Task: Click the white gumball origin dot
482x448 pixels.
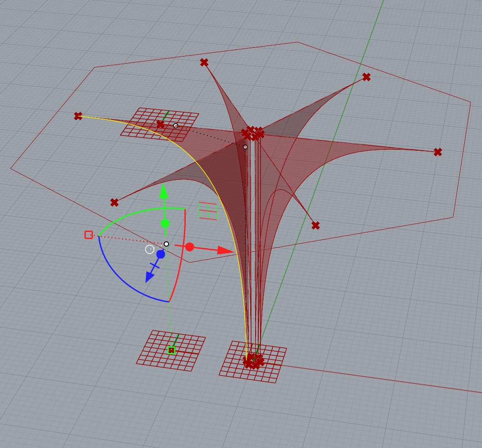Action: [166, 244]
